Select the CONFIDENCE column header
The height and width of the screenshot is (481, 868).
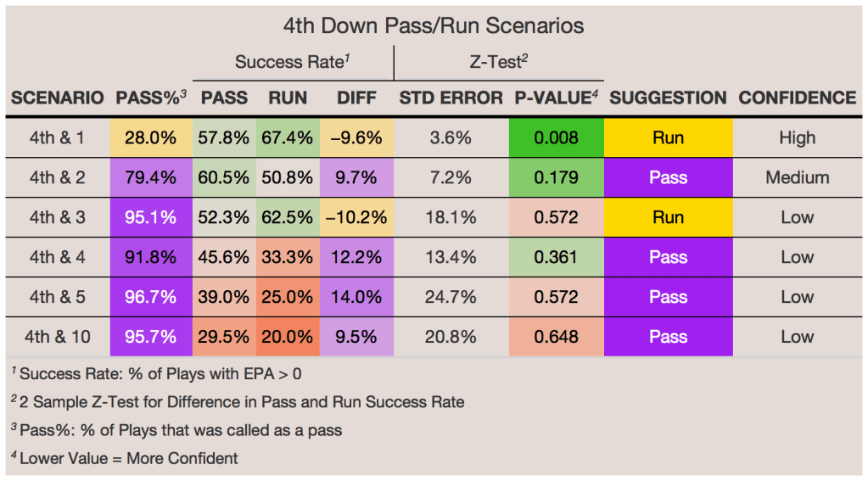point(797,98)
